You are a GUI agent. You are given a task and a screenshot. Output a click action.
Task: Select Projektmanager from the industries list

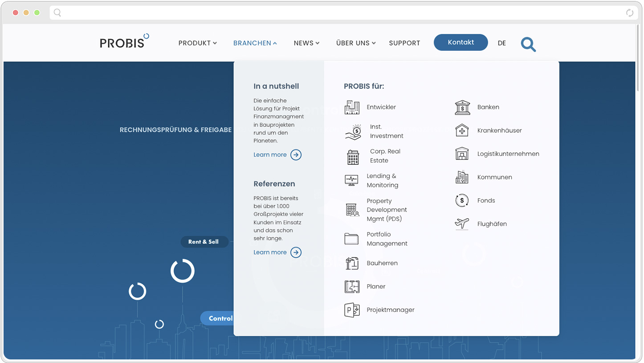tap(390, 310)
